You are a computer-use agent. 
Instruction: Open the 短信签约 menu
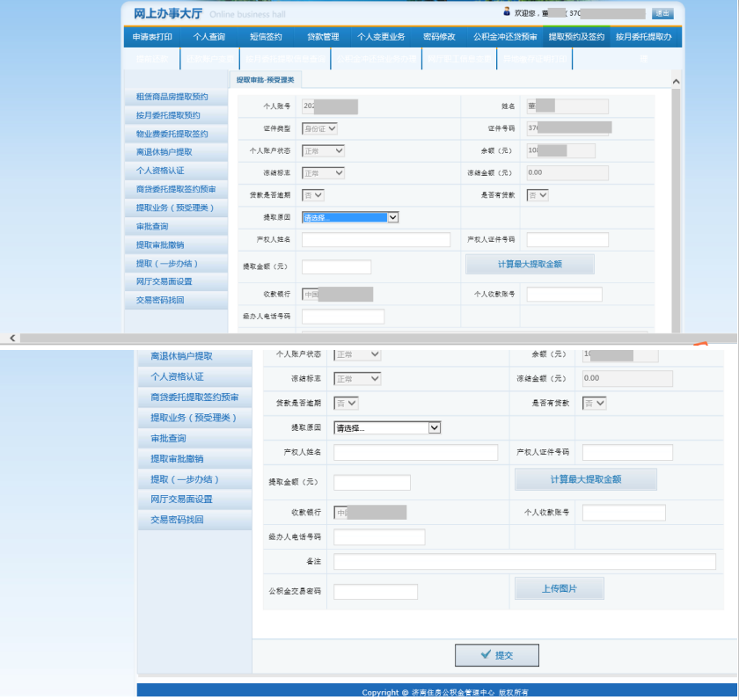tap(266, 37)
